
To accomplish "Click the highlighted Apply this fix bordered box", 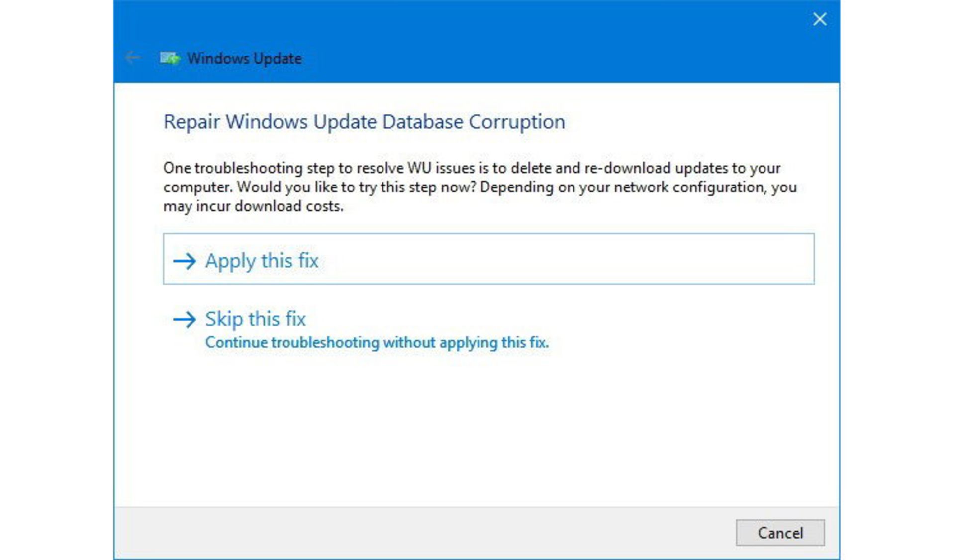I will [x=488, y=259].
